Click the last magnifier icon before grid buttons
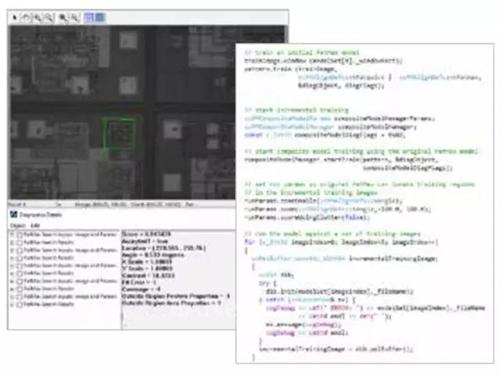Viewport: 500px width, 377px height. coord(75,17)
